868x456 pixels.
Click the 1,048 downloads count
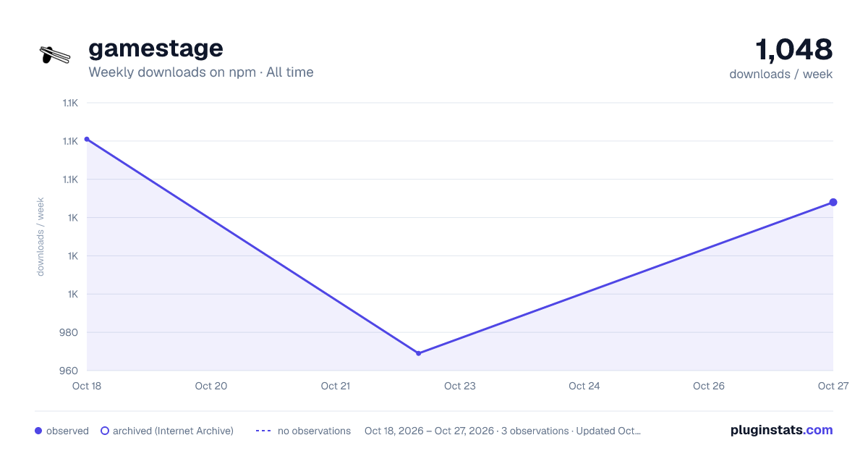click(794, 49)
